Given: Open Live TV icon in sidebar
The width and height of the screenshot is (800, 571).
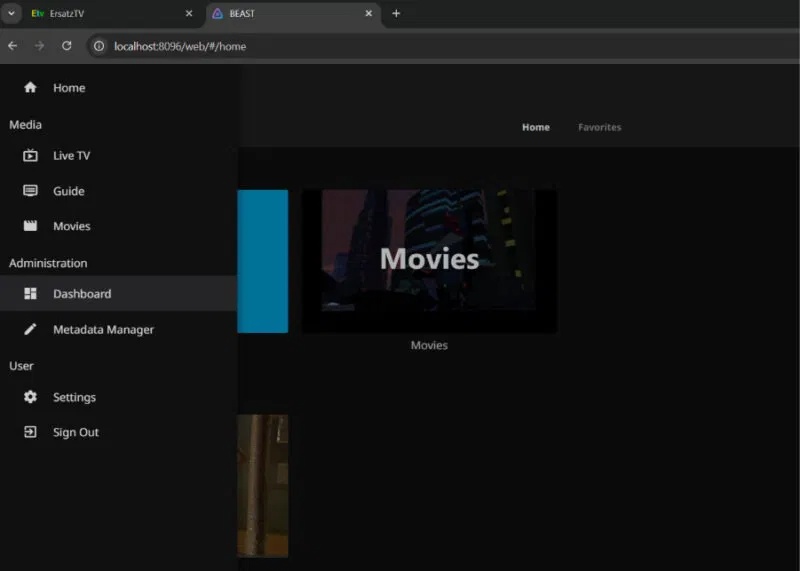Looking at the screenshot, I should (30, 156).
